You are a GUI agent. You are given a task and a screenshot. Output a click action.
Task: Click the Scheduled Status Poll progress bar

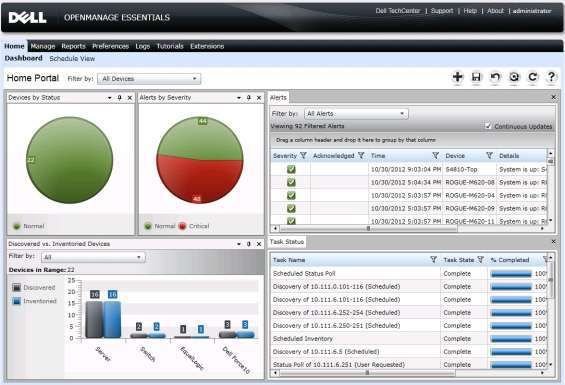(511, 274)
